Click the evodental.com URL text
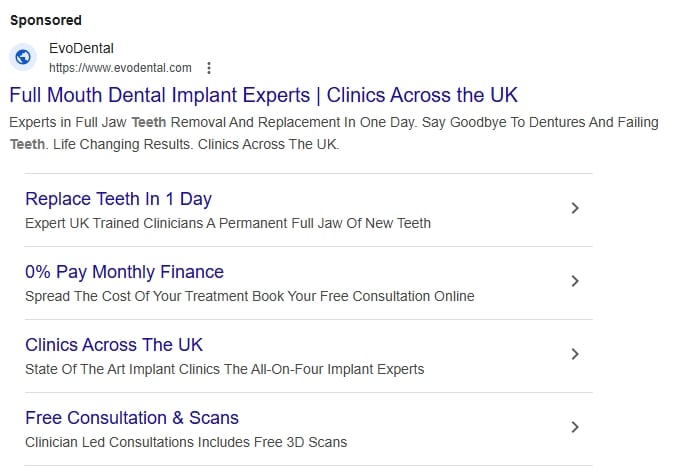The image size is (679, 476). (120, 68)
